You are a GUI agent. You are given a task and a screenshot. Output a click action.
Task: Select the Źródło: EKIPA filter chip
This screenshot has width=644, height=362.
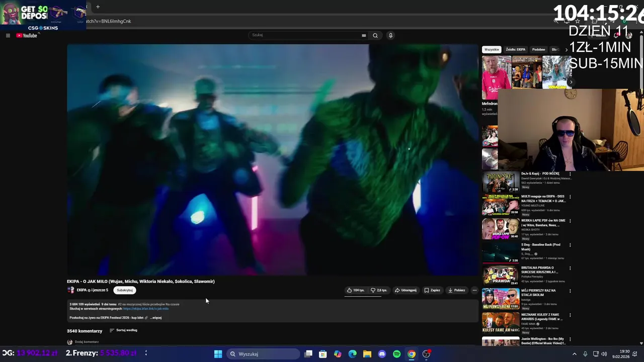pyautogui.click(x=516, y=50)
